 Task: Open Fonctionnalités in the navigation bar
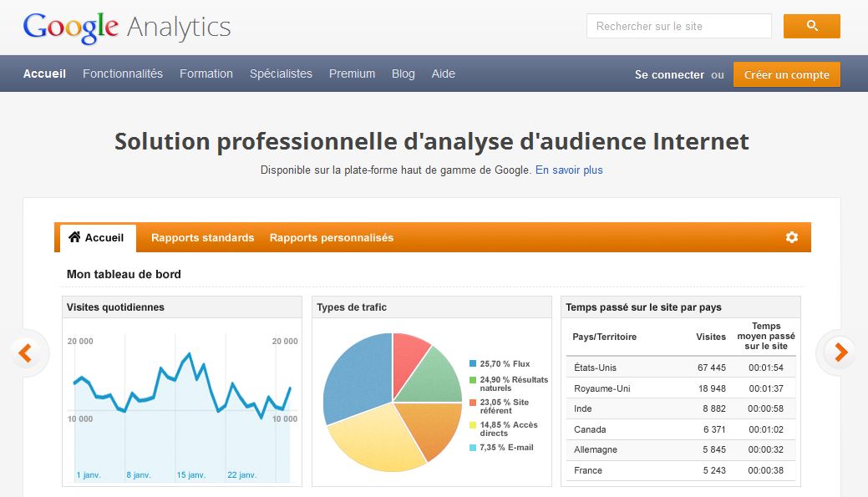(122, 74)
